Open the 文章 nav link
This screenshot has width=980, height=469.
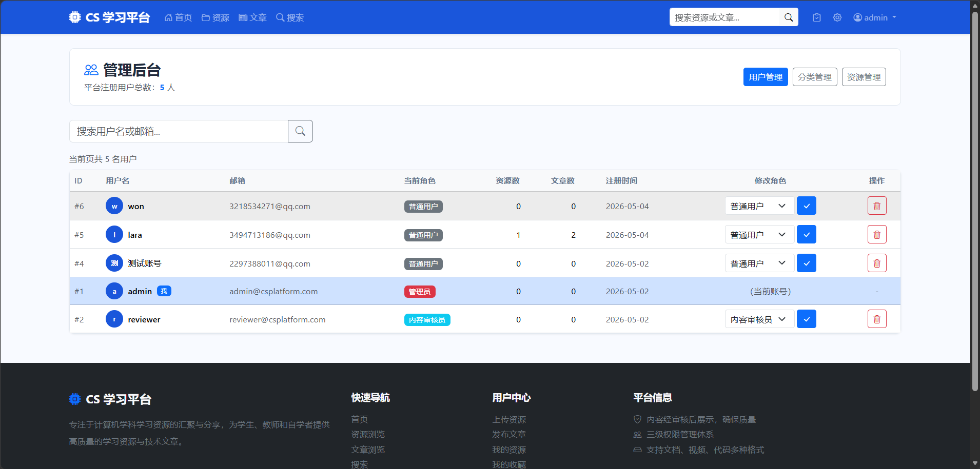252,17
